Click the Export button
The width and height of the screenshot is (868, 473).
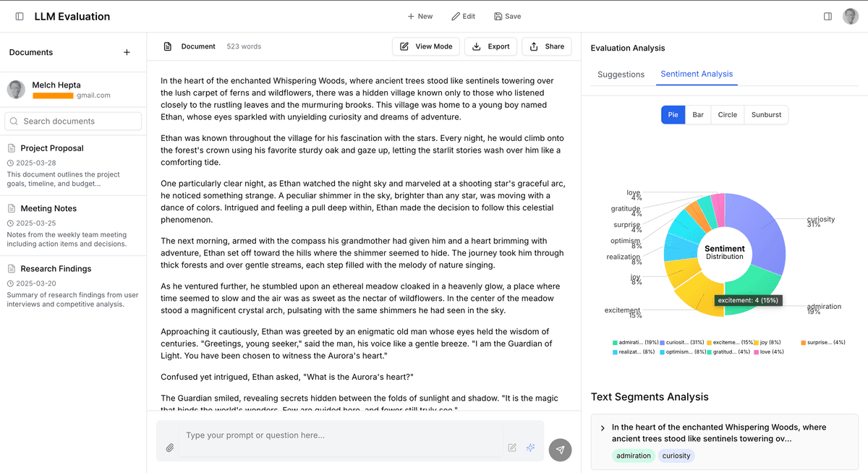490,46
